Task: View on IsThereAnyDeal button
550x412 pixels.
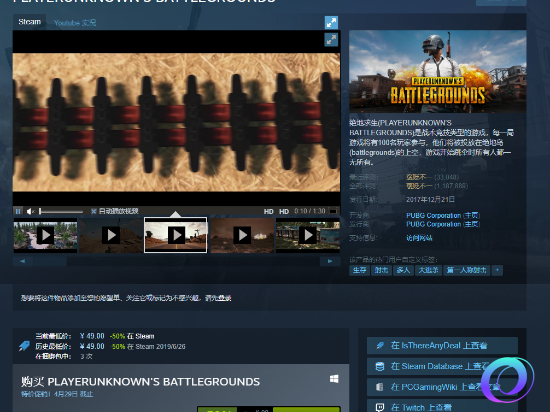Action: point(442,346)
